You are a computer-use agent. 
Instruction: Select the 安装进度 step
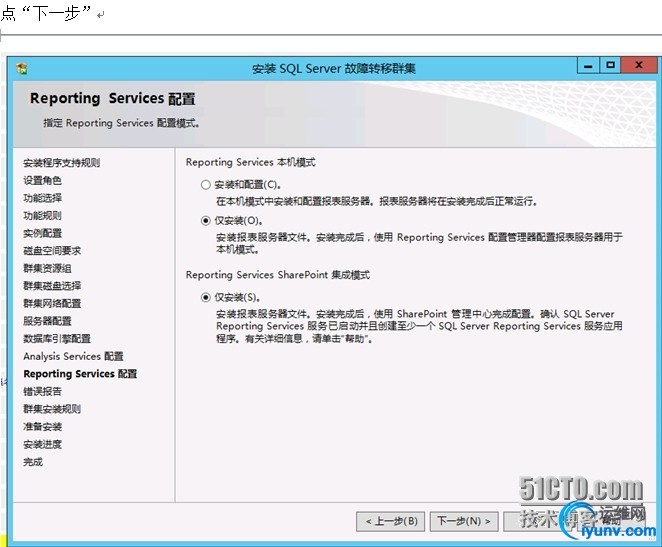pyautogui.click(x=43, y=444)
